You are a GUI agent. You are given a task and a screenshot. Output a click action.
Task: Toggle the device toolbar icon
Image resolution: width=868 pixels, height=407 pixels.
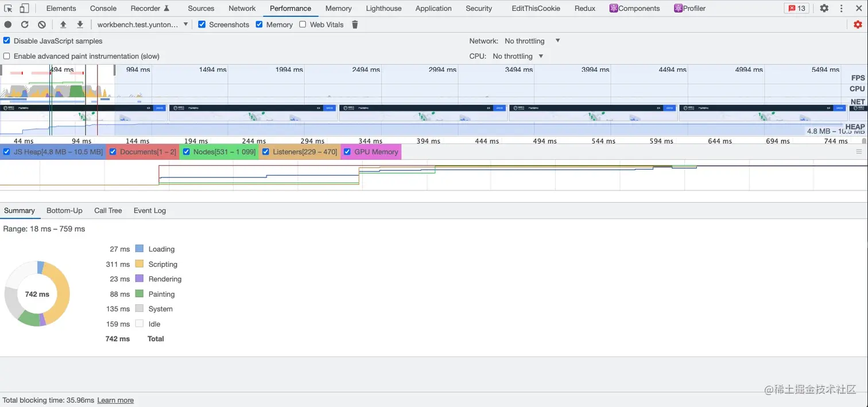24,8
